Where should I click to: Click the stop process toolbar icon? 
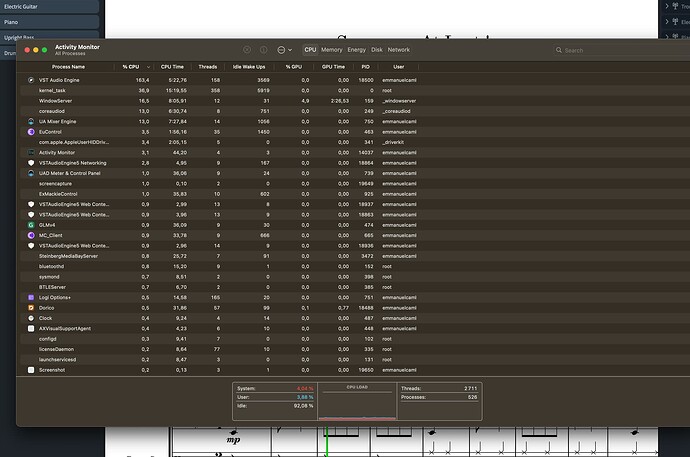[x=247, y=50]
